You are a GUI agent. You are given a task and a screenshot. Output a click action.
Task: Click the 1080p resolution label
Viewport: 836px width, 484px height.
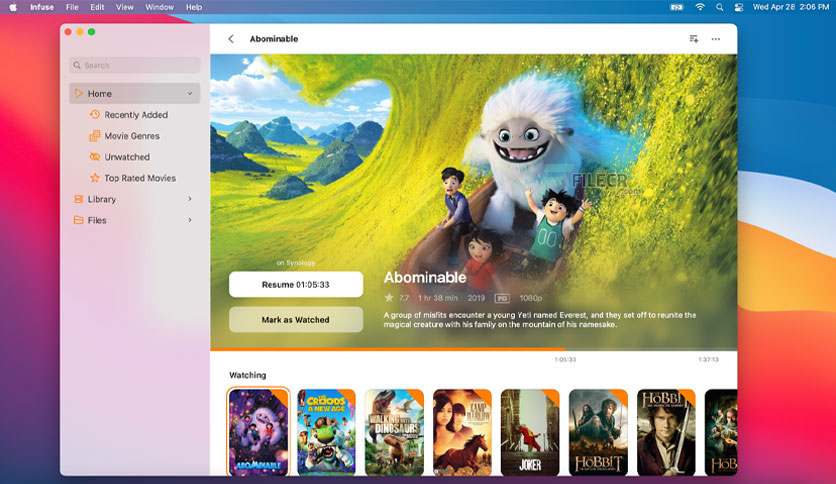pyautogui.click(x=530, y=298)
